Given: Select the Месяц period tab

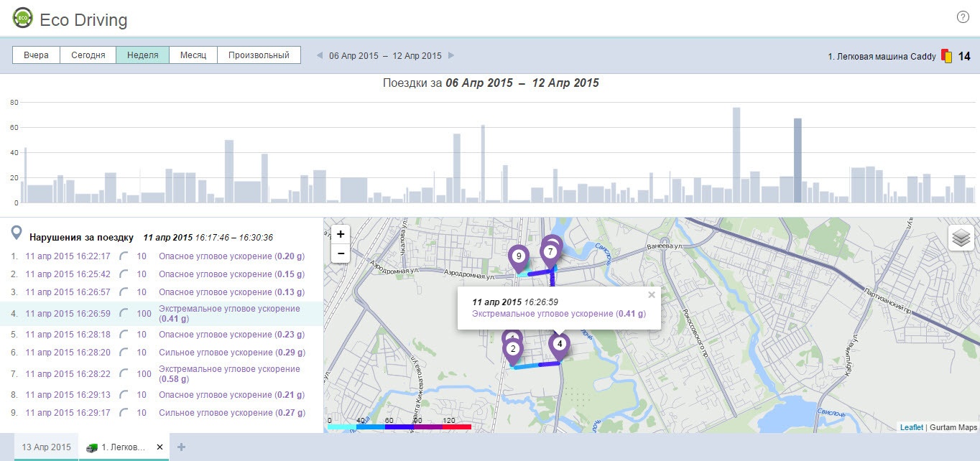Looking at the screenshot, I should tap(193, 55).
